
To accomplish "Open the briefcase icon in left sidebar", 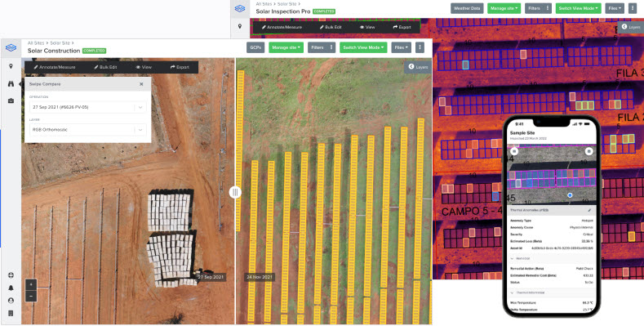I will tap(11, 100).
